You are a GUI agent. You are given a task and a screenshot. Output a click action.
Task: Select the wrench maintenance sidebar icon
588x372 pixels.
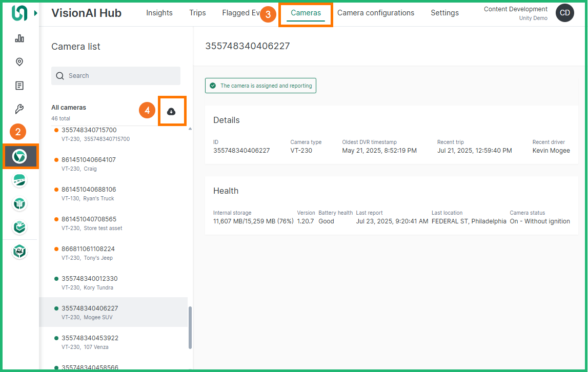(x=19, y=109)
